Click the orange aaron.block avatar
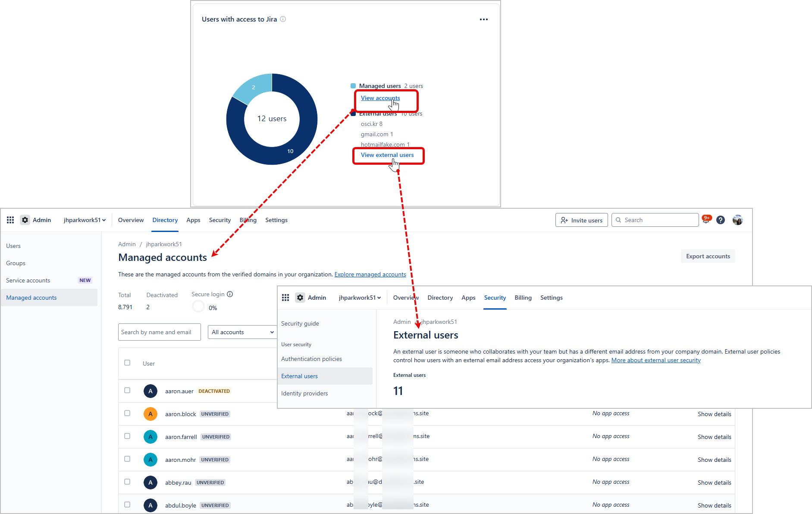The image size is (812, 514). click(150, 414)
